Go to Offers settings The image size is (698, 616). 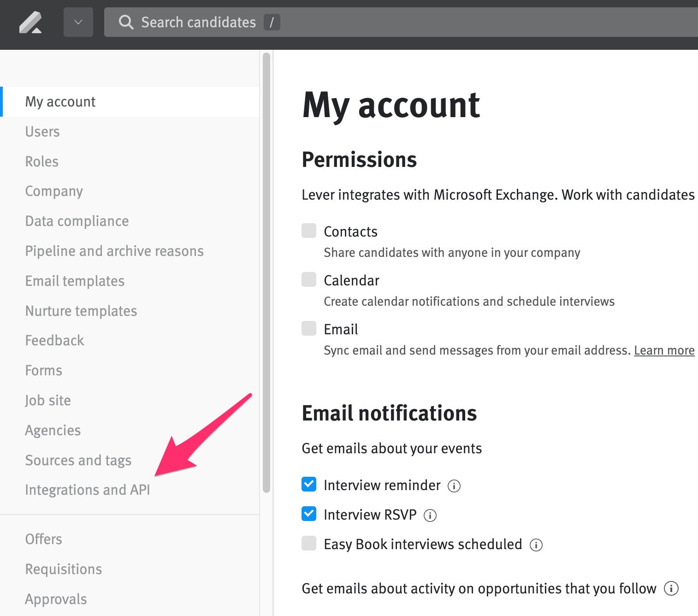click(x=43, y=539)
